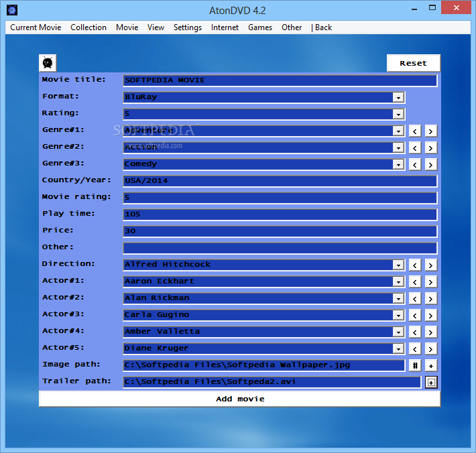
Task: Click previous arrow for Genre#3
Action: 415,165
